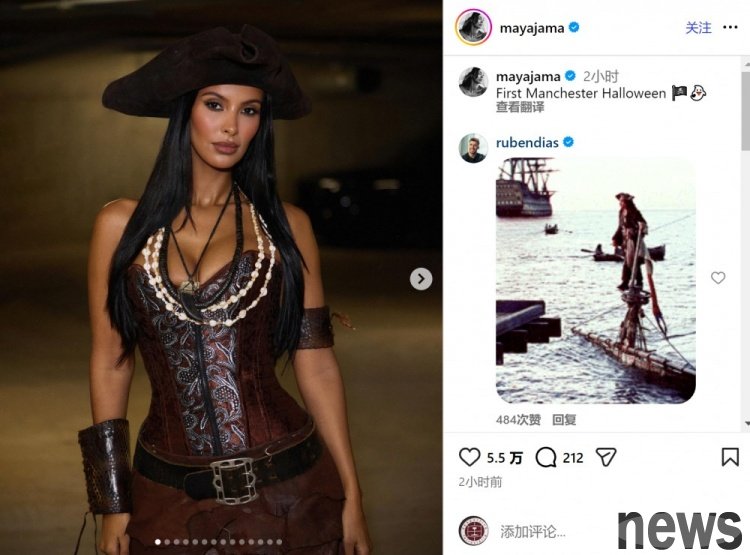Save post with bookmark icon
Screen dimensions: 750x555
point(730,457)
